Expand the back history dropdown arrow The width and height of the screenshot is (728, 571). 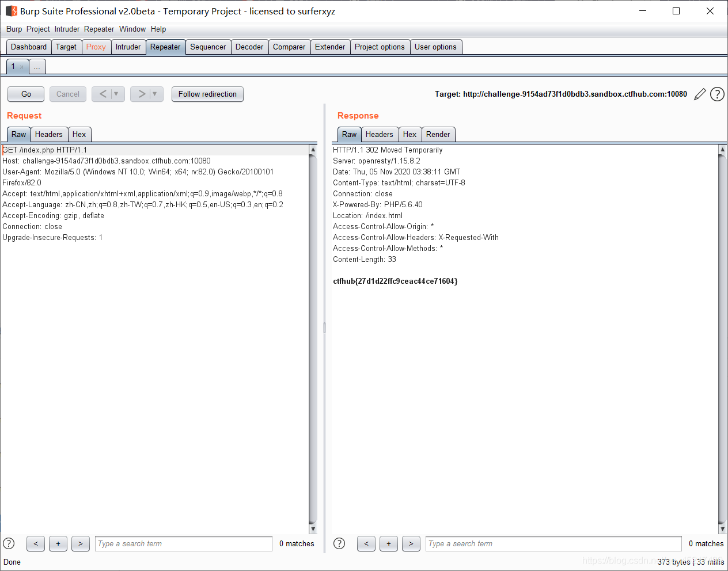tap(116, 94)
